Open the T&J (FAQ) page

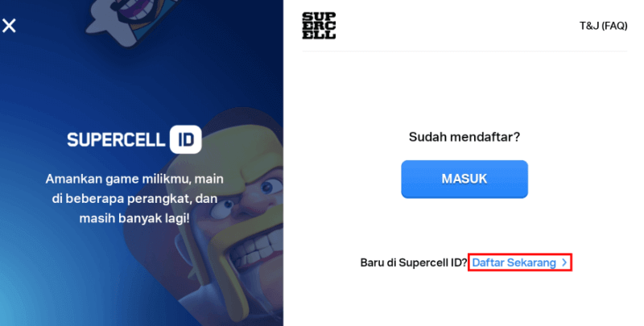[603, 26]
